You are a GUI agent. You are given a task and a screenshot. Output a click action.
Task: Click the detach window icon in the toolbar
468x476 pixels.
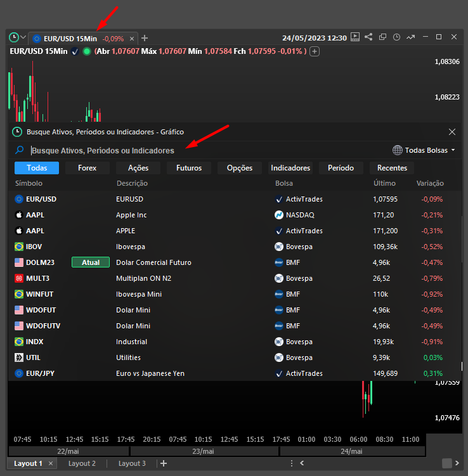point(383,37)
